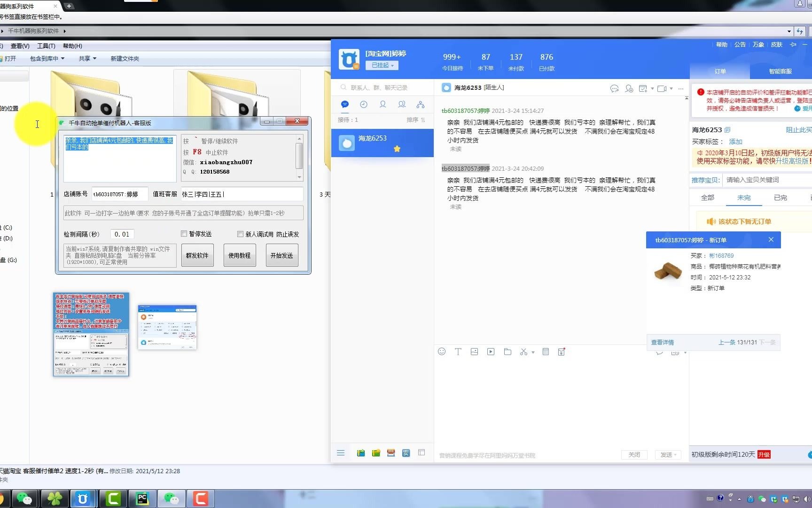The width and height of the screenshot is (812, 508).
Task: Open the 发送 button dropdown arrow
Action: [x=675, y=455]
